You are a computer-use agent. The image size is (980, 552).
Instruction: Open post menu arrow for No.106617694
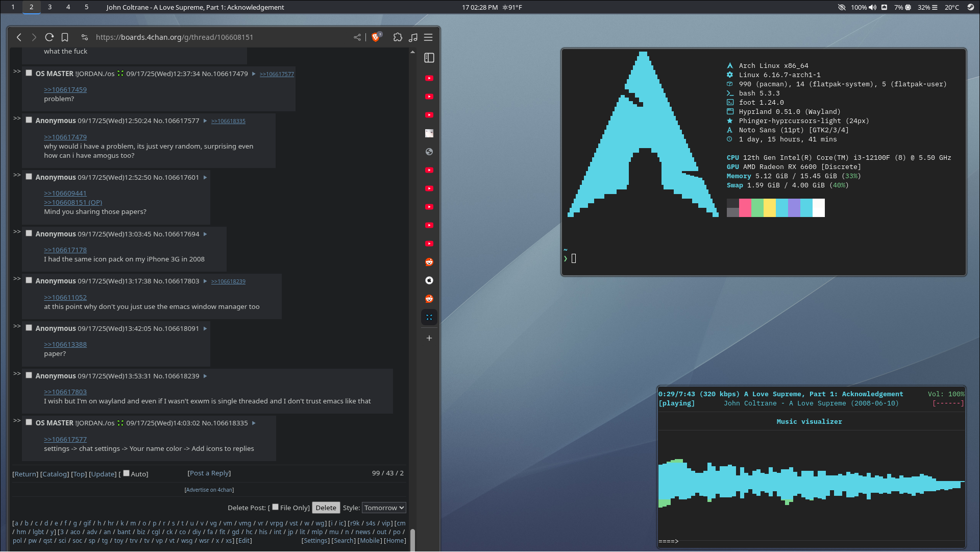(205, 234)
